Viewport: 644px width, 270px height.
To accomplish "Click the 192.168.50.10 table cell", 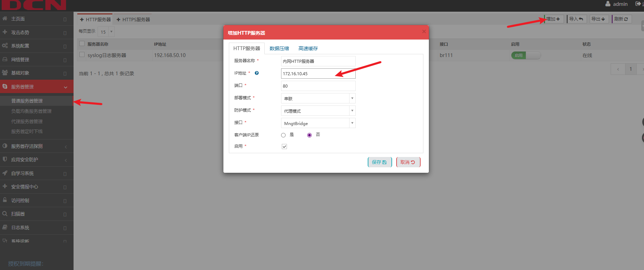I will pos(170,55).
